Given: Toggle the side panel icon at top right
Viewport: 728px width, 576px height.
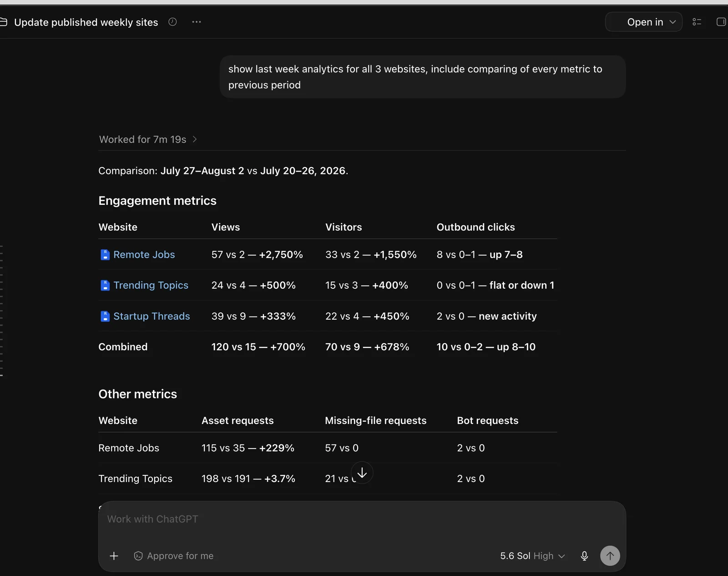Looking at the screenshot, I should (x=721, y=22).
